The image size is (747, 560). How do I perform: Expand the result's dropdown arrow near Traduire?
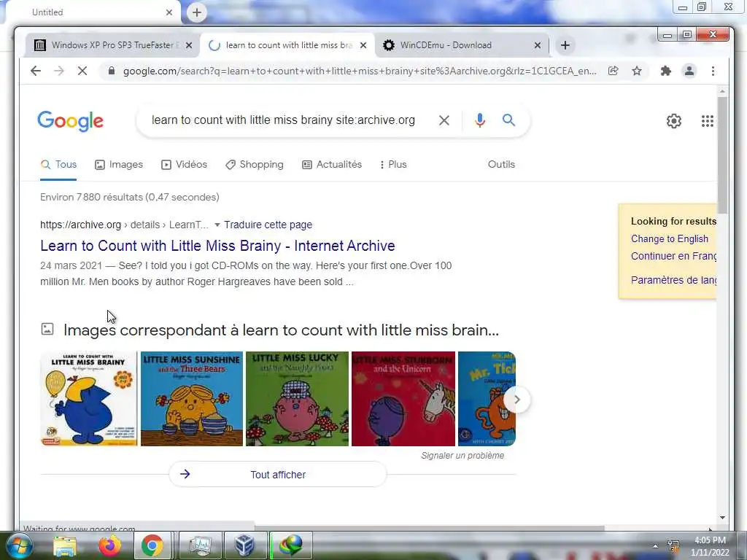click(x=217, y=225)
